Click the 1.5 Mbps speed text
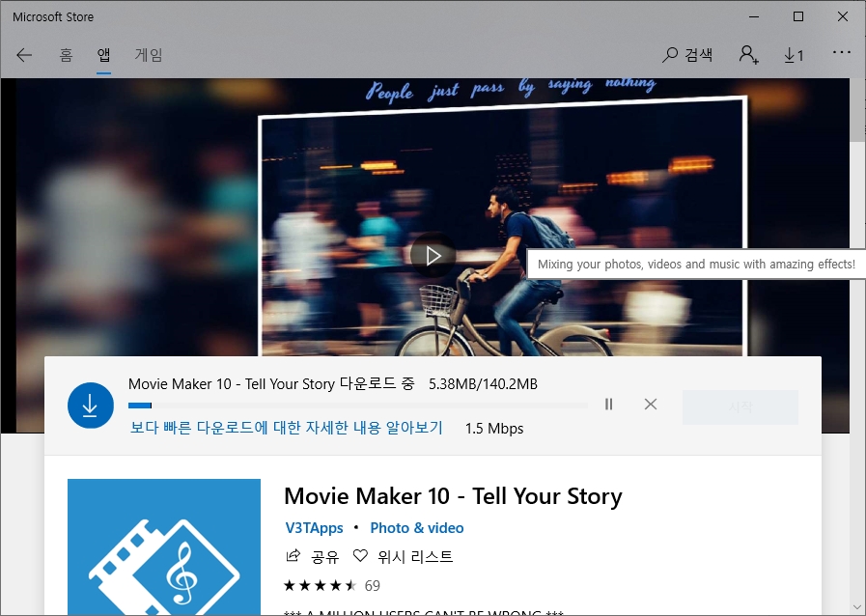 coord(494,429)
